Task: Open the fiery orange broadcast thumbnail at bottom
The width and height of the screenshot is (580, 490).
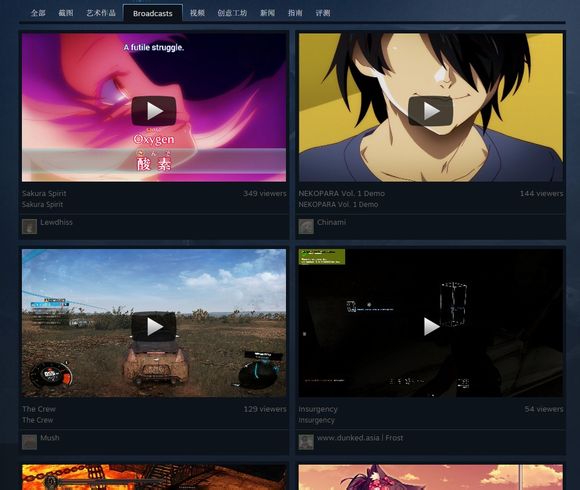Action: coord(154,477)
